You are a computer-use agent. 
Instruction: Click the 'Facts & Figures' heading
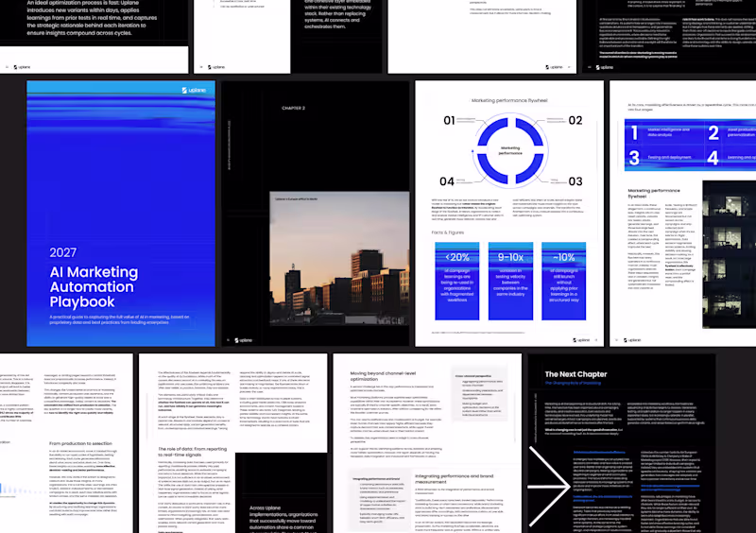[x=447, y=232]
